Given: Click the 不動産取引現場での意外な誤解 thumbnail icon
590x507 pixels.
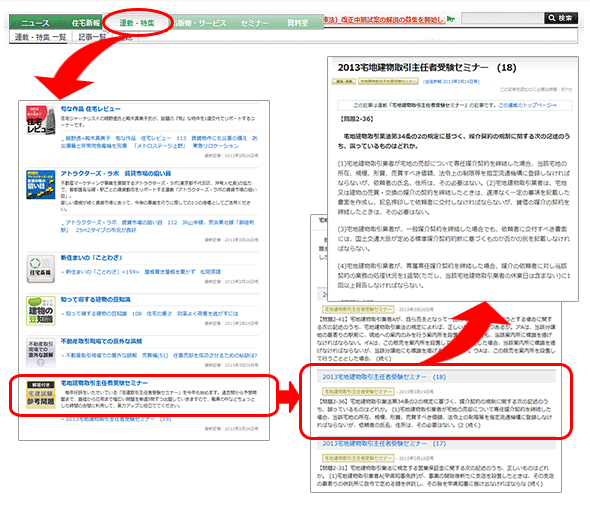Looking at the screenshot, I should click(x=41, y=352).
